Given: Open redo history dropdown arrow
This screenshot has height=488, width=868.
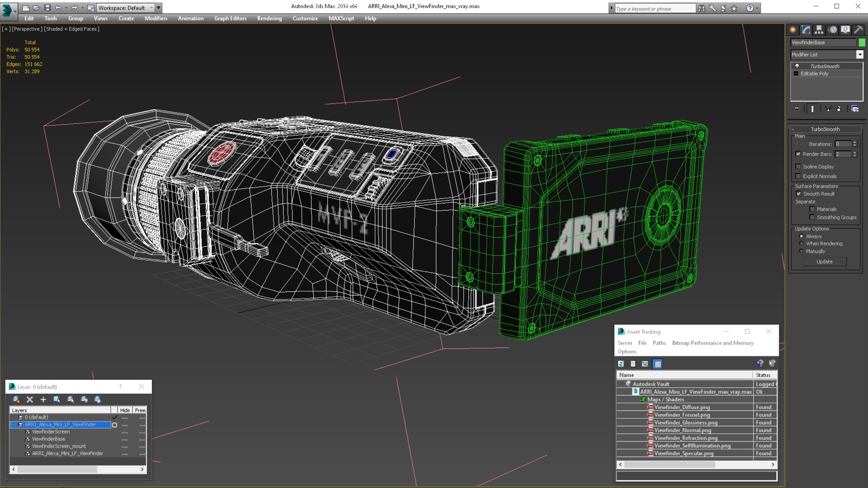Looking at the screenshot, I should (x=82, y=8).
